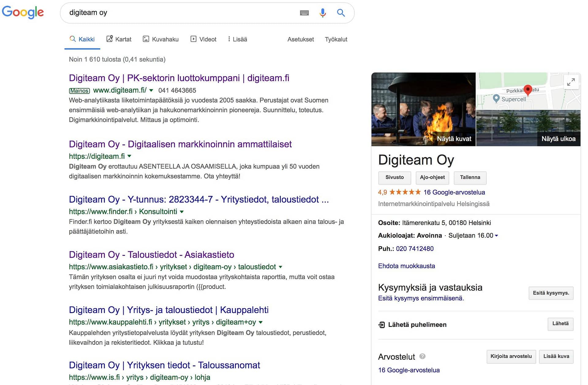Click ad phone number 041 4643665
Image resolution: width=588 pixels, height=385 pixels.
tap(177, 91)
